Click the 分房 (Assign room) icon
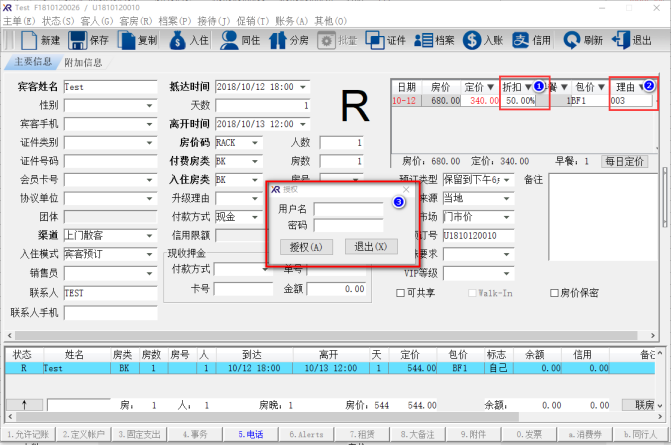The image size is (672, 445). pos(277,40)
